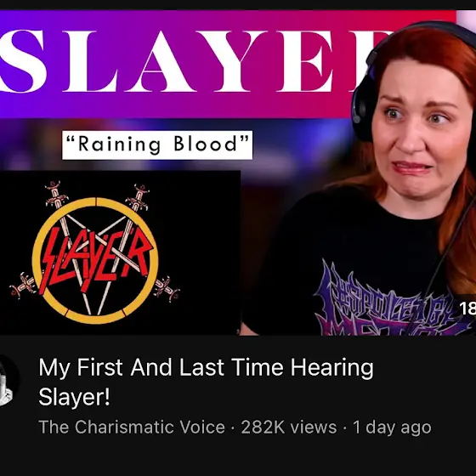The height and width of the screenshot is (476, 476).
Task: Click the Slayer pentagram logo image
Action: [94, 252]
